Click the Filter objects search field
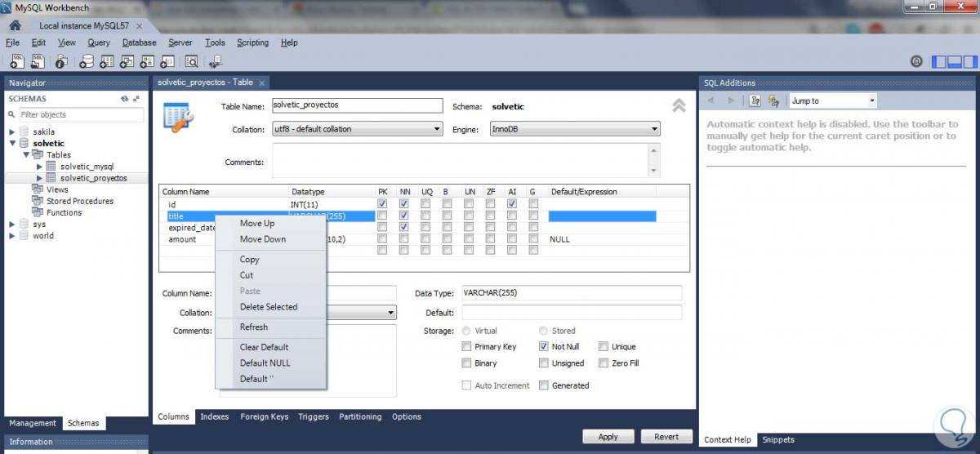 (81, 114)
